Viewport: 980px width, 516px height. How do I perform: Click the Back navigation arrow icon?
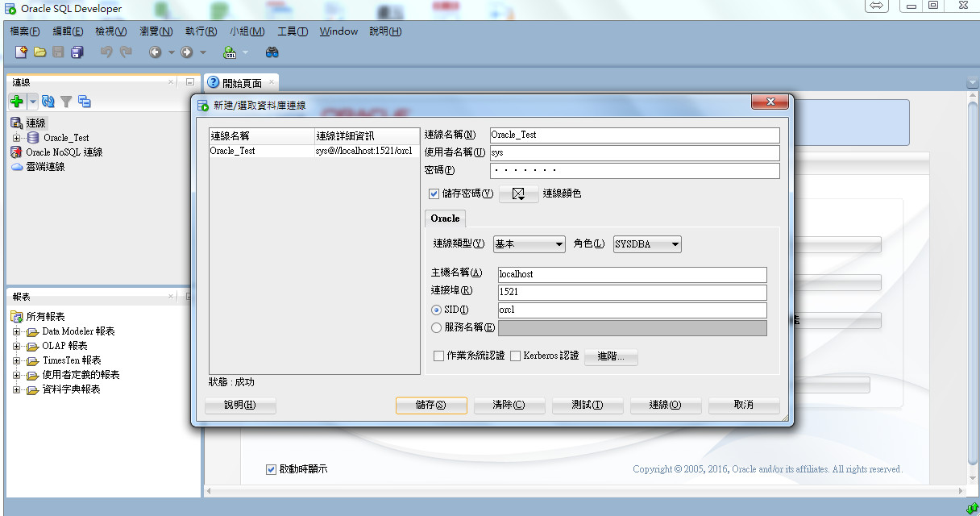[156, 52]
